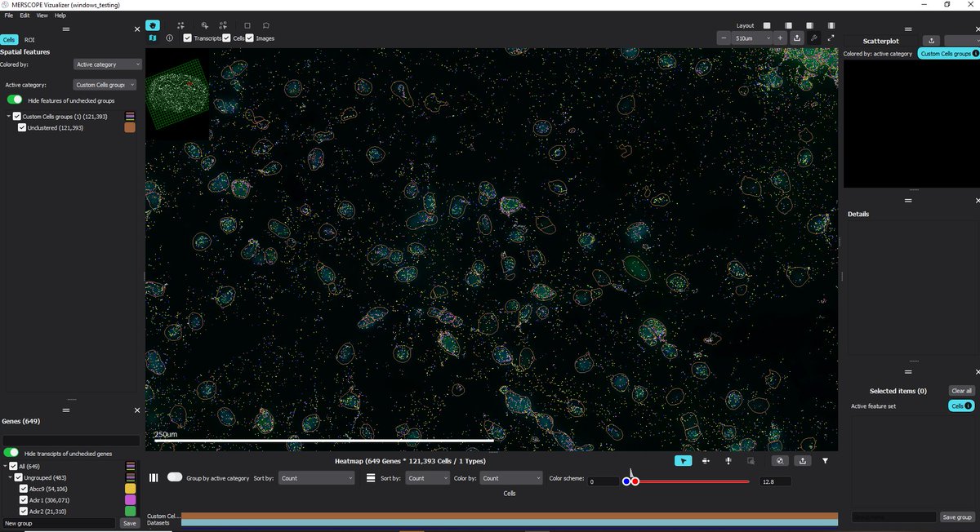The width and height of the screenshot is (980, 532).
Task: Toggle Group by active category switch
Action: 174,477
